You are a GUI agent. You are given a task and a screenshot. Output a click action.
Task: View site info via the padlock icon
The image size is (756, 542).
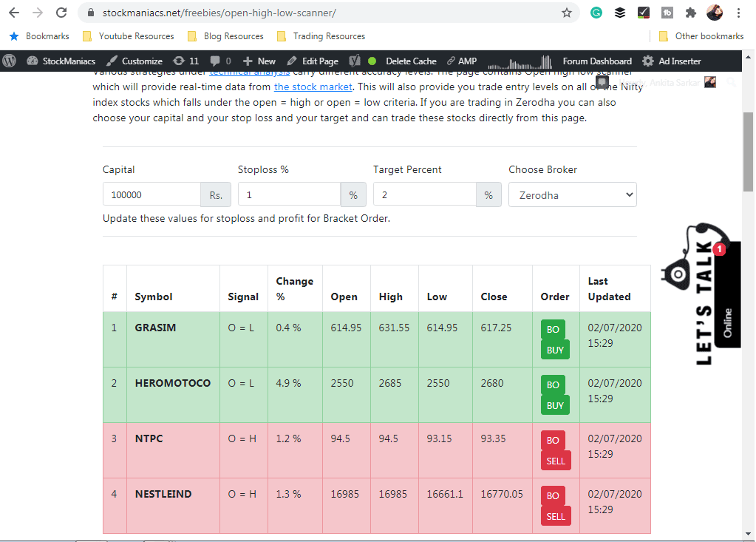pyautogui.click(x=91, y=13)
